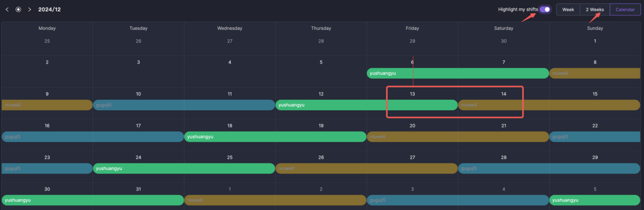The image size is (644, 210).
Task: Open niuweili shift on Monday the 9th
Action: pos(47,105)
